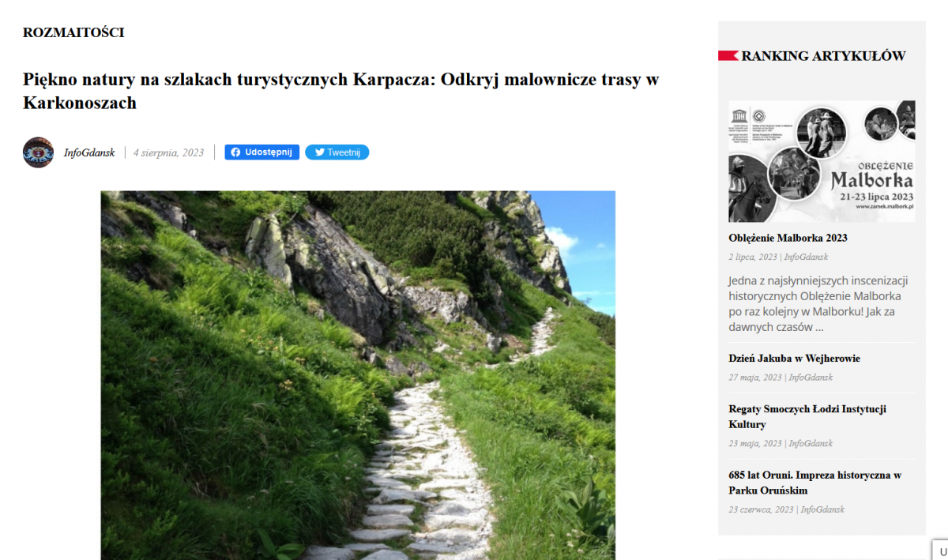Click the 4 sierpnia, 2023 publish date
This screenshot has width=948, height=560.
168,152
